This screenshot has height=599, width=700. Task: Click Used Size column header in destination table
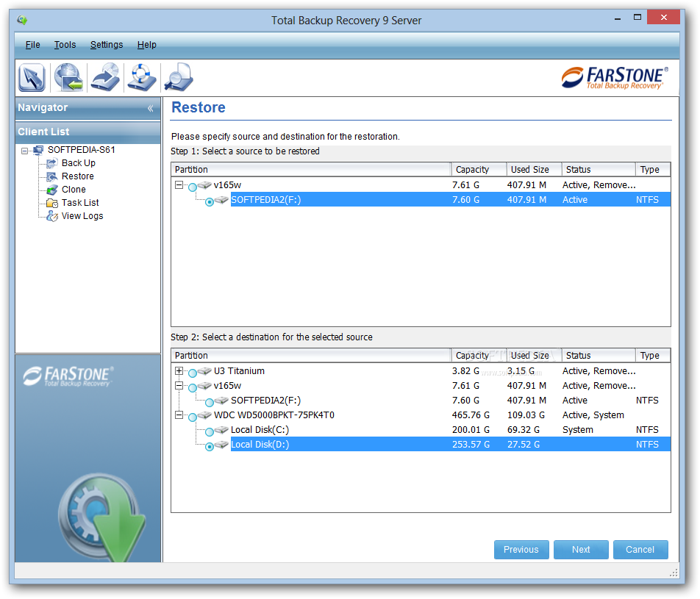click(535, 356)
